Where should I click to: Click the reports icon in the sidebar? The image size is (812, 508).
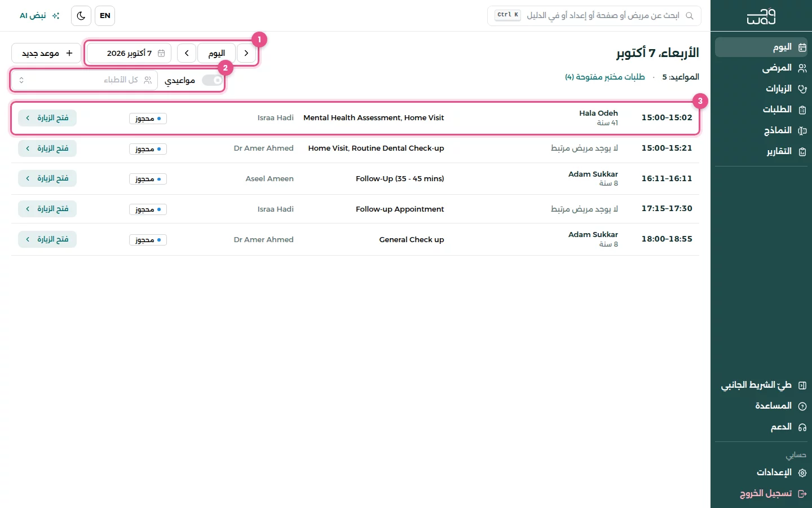802,151
